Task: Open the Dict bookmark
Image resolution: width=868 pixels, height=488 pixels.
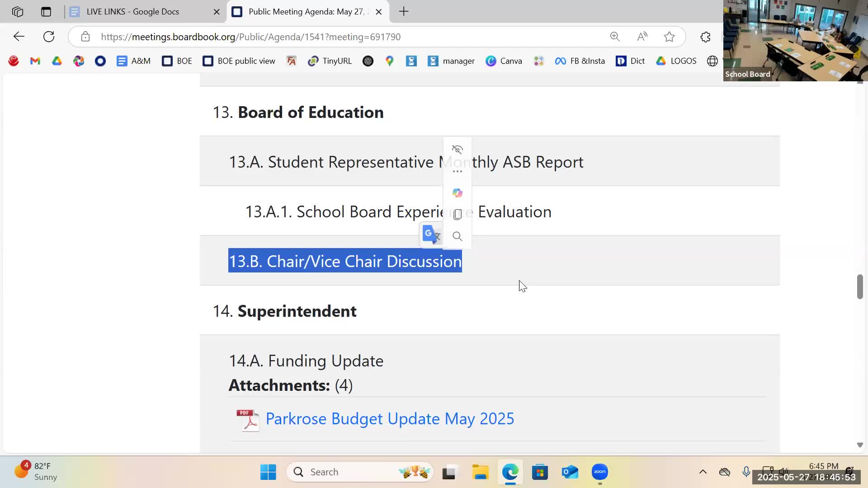Action: pyautogui.click(x=630, y=61)
